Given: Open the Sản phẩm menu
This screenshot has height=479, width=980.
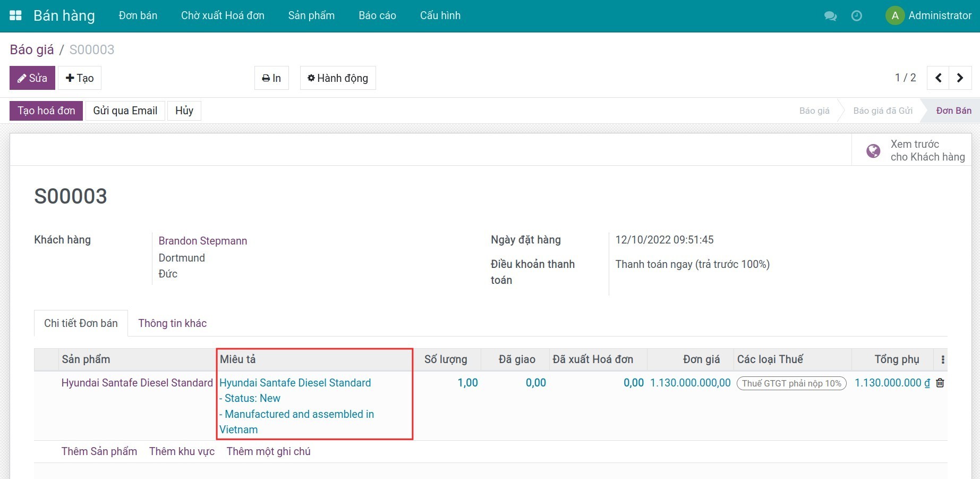Looking at the screenshot, I should 311,15.
